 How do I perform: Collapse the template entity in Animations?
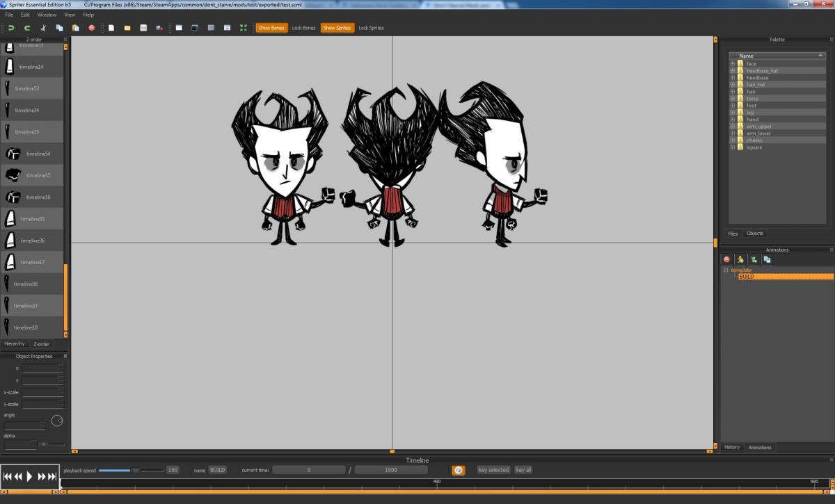[726, 270]
